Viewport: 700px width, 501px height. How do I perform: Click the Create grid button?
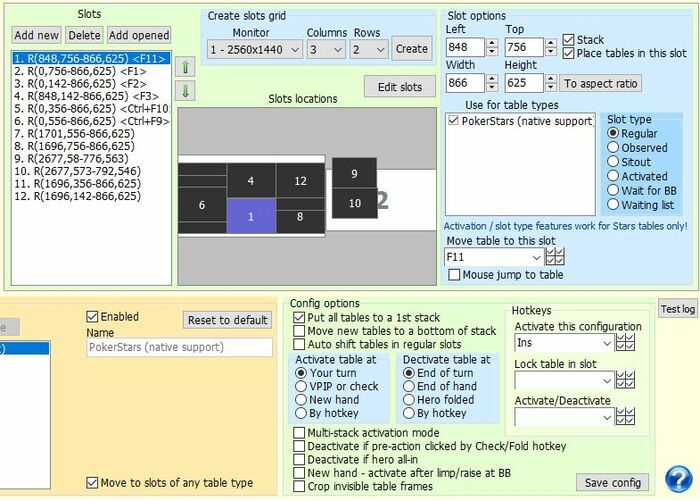(x=412, y=49)
